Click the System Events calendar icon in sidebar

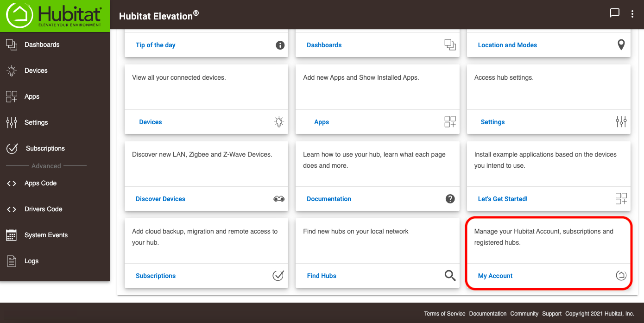[11, 235]
